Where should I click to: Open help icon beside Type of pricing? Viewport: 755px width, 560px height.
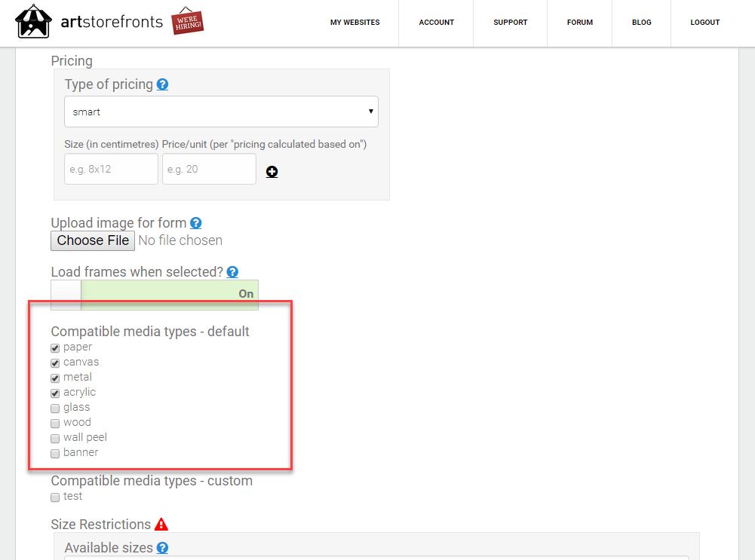coord(163,84)
